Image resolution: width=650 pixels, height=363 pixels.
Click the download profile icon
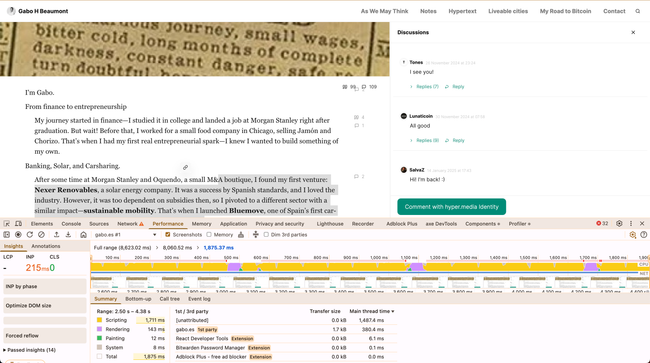[x=68, y=235]
